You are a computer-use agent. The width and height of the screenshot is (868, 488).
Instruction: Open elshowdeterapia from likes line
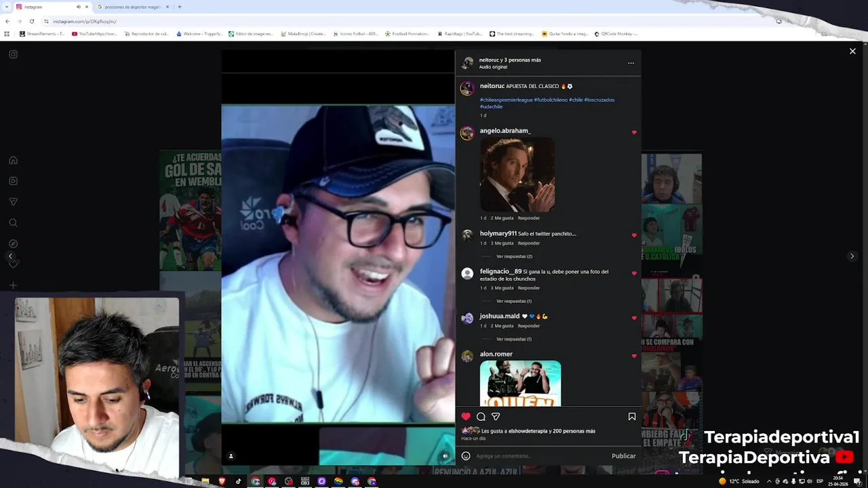click(528, 431)
